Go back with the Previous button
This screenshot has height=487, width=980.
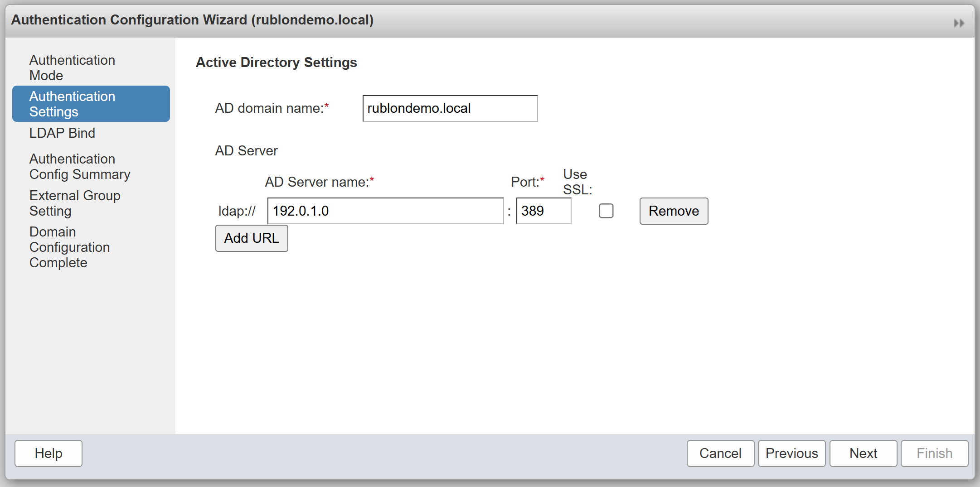click(x=791, y=453)
